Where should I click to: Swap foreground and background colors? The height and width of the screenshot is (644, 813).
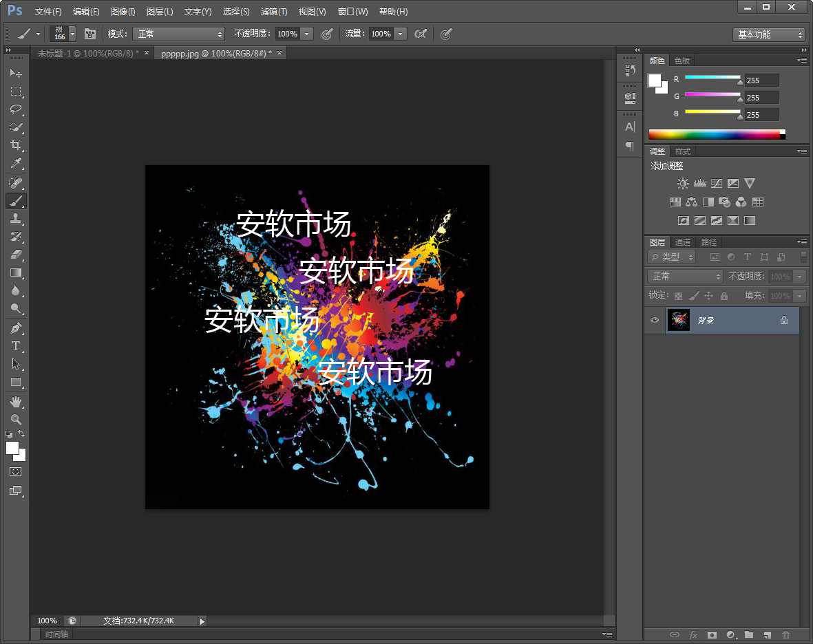point(22,433)
